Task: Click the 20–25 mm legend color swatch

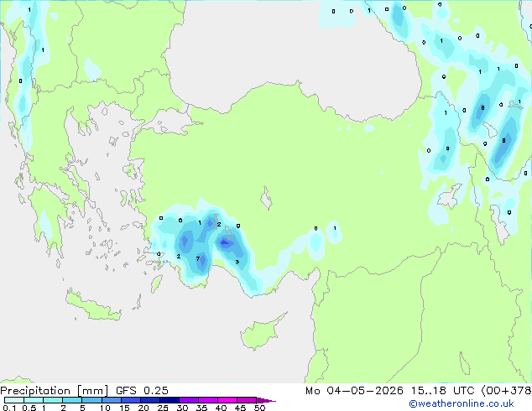Action: pos(149,400)
